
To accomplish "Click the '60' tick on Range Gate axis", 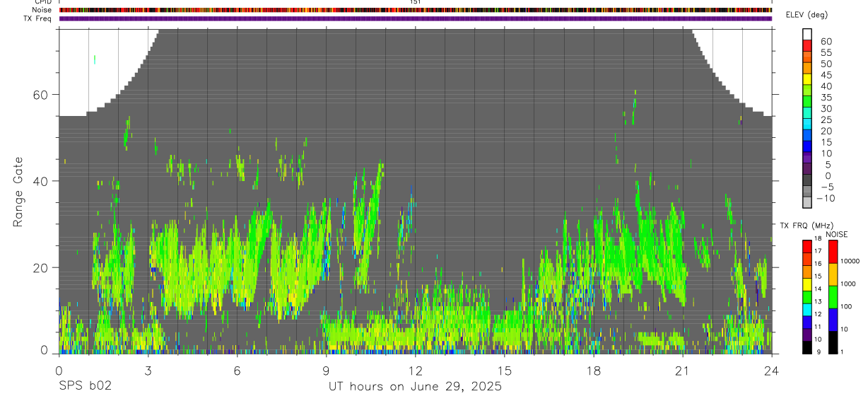I will click(41, 95).
